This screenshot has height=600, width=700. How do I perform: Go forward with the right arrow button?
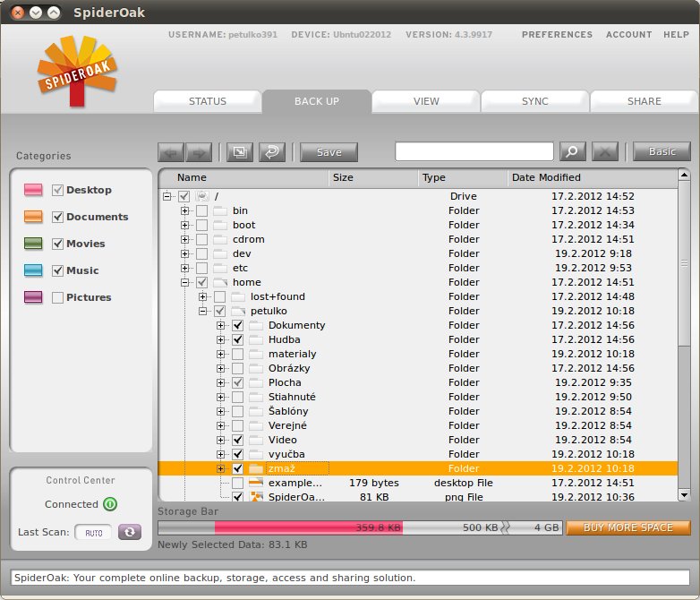coord(199,152)
